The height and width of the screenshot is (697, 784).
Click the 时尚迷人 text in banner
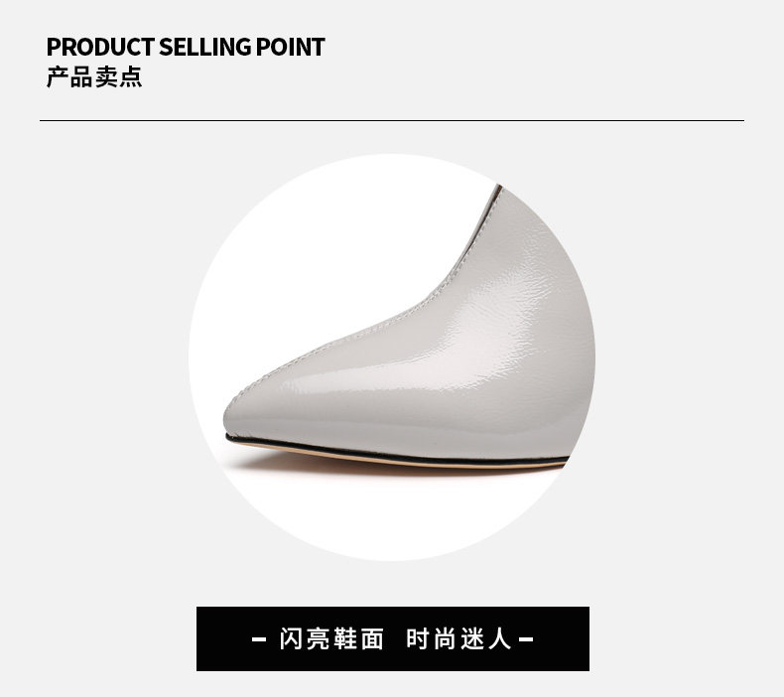point(458,639)
